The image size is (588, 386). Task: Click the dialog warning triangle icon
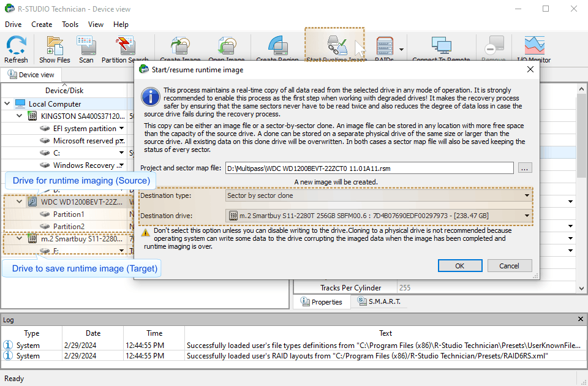145,233
